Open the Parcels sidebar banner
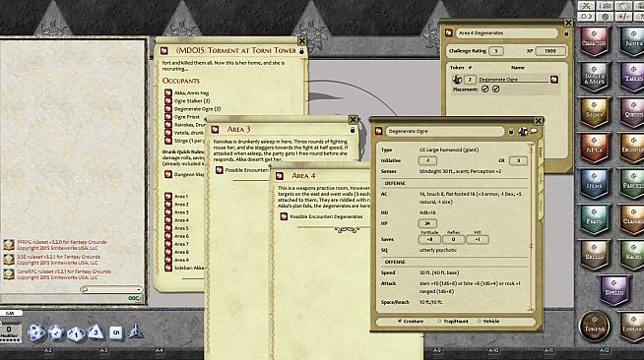The height and width of the screenshot is (360, 644). 632,184
